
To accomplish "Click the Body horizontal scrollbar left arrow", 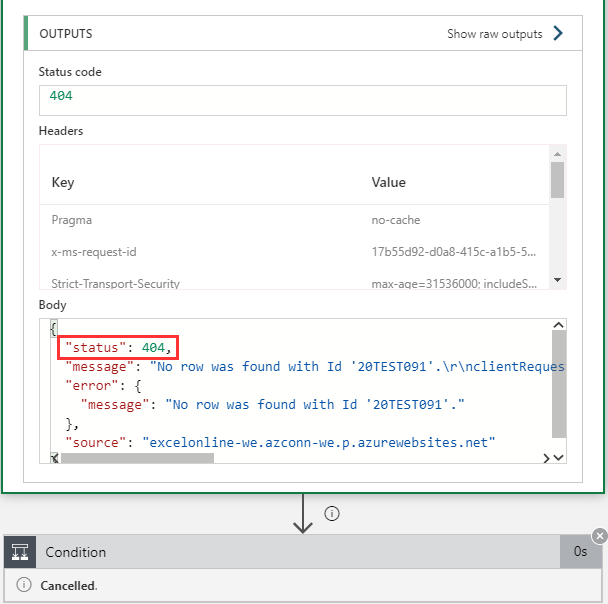I will 55,458.
